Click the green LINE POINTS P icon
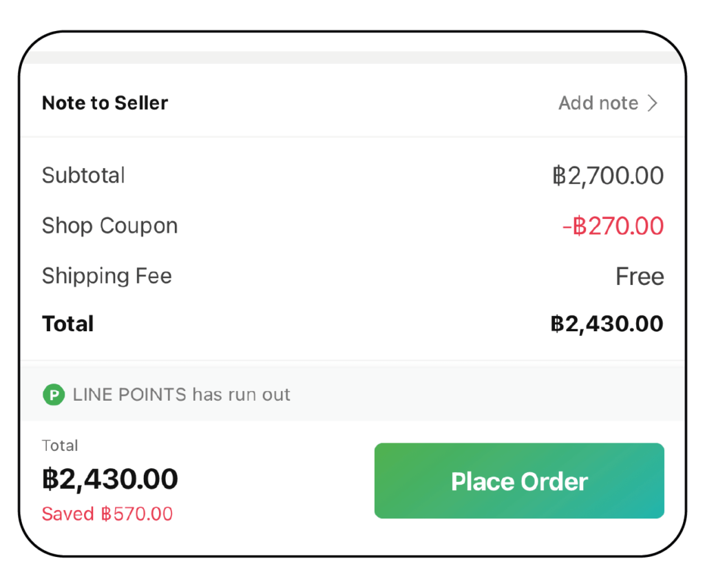The width and height of the screenshot is (705, 588). click(x=53, y=395)
